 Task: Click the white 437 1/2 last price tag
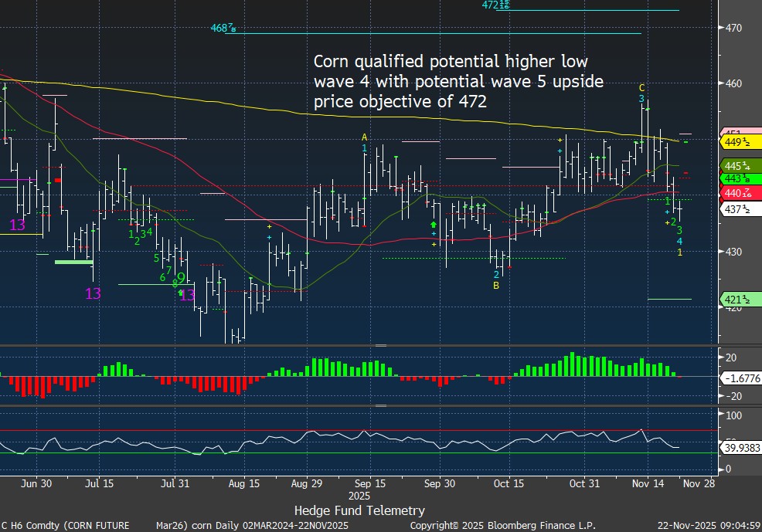point(740,209)
